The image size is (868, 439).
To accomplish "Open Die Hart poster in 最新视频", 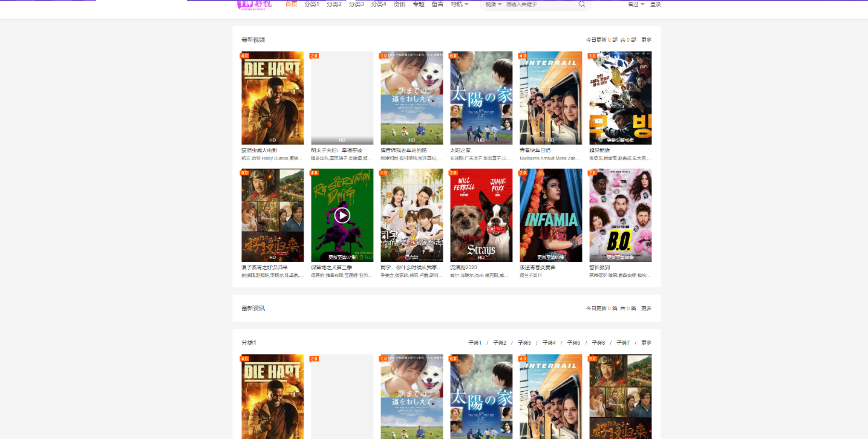I will [x=273, y=98].
